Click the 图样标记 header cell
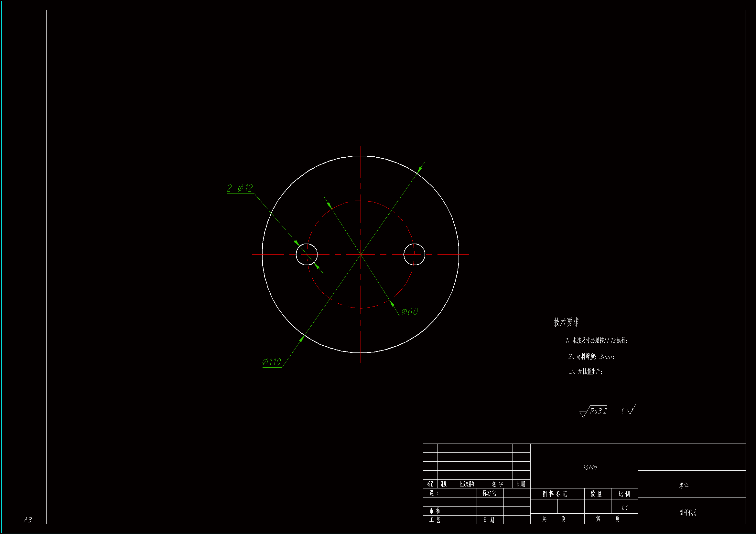 coord(555,494)
